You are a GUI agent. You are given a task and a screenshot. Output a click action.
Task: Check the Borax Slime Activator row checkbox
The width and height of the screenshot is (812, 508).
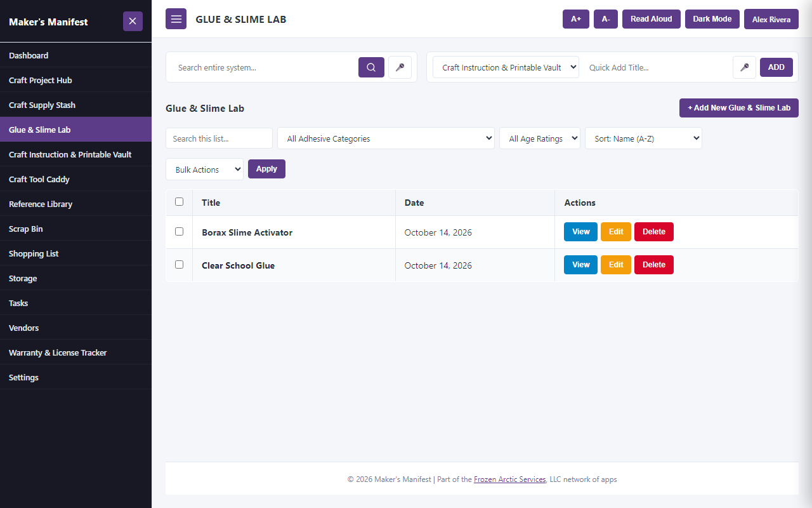[179, 232]
